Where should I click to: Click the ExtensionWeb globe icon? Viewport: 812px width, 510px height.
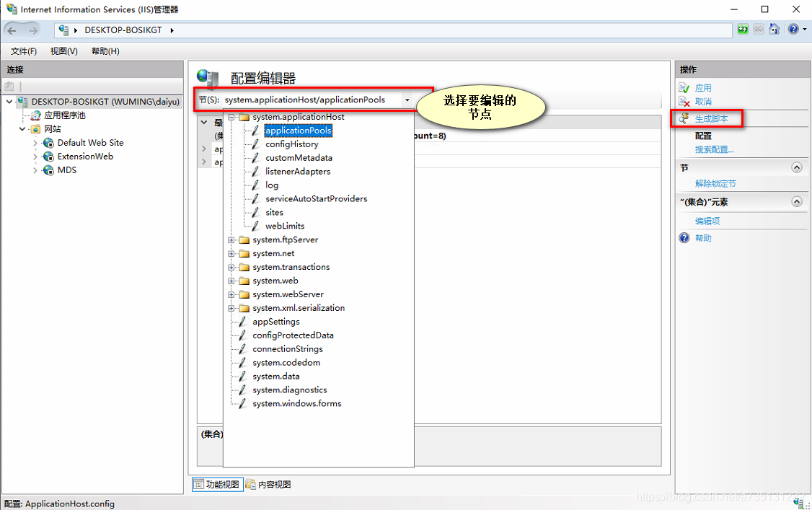(x=48, y=157)
